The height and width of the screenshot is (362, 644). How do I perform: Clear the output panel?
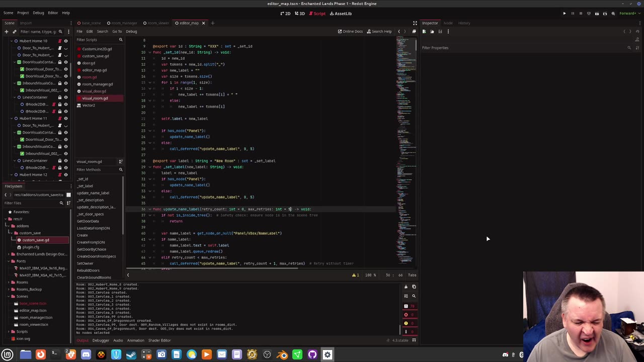(406, 287)
